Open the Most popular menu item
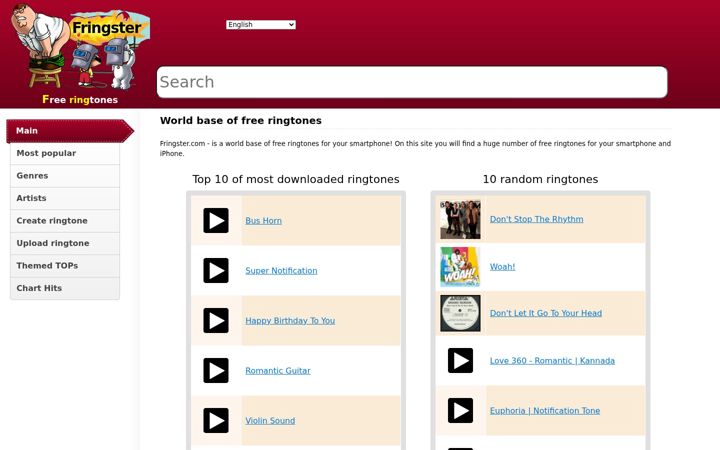The image size is (720, 450). coord(65,153)
